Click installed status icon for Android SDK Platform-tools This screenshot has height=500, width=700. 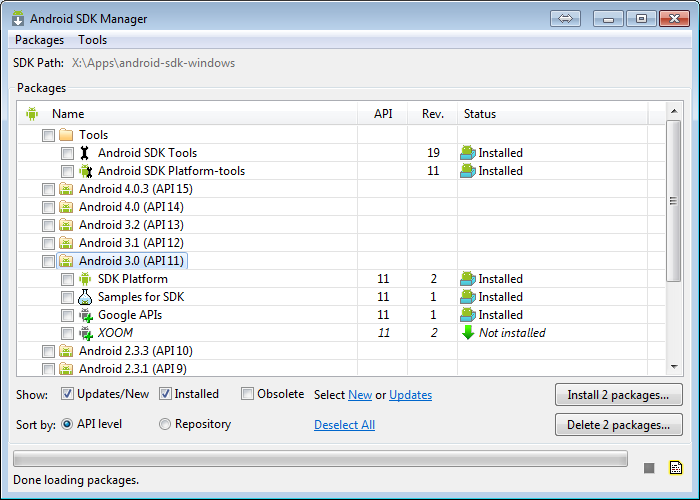point(467,171)
